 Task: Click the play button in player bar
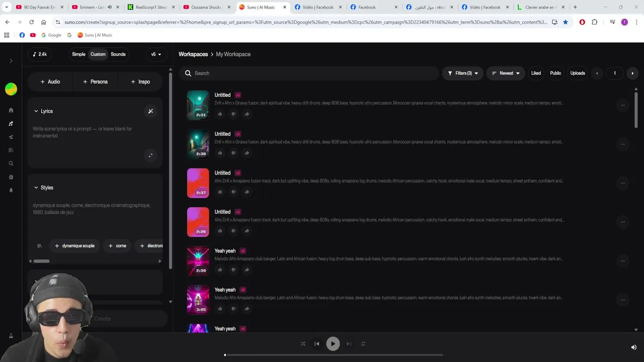point(333,344)
